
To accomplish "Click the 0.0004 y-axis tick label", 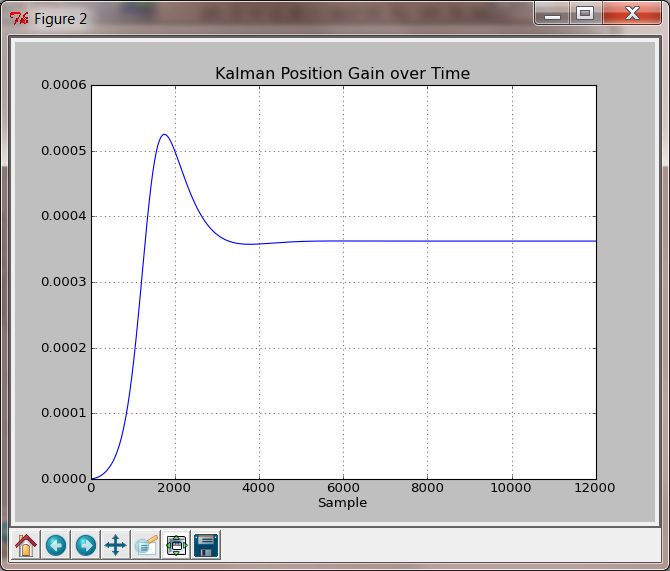I will click(x=64, y=216).
